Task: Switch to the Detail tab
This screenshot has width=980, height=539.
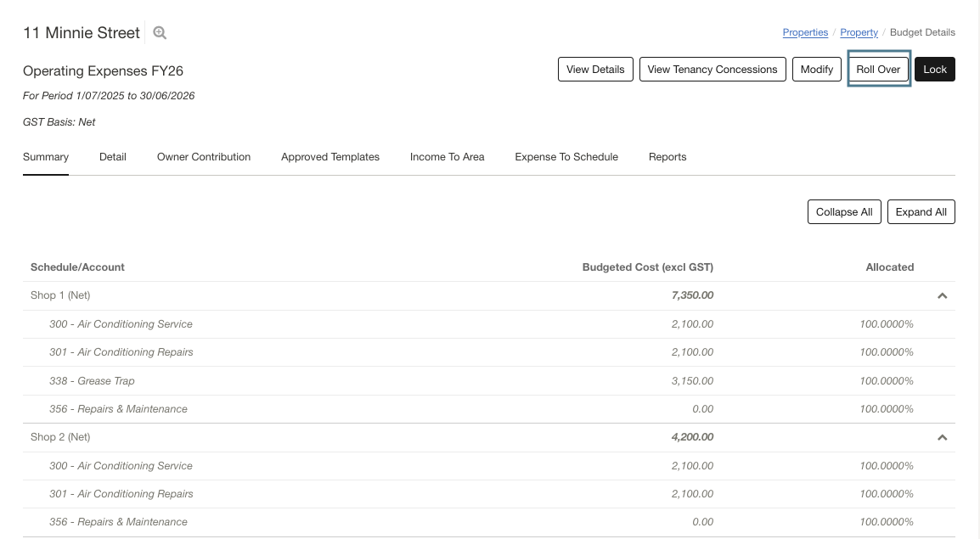Action: (112, 156)
